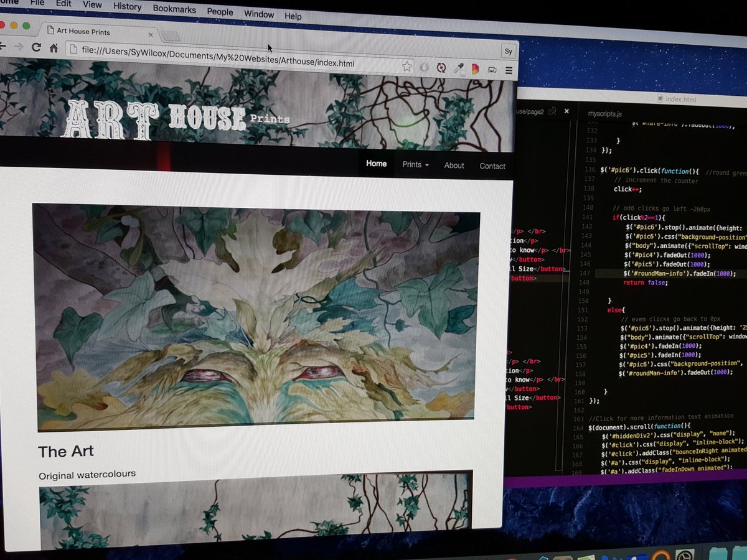
Task: Open the ColorZilla eyedropper extension
Action: (x=458, y=67)
